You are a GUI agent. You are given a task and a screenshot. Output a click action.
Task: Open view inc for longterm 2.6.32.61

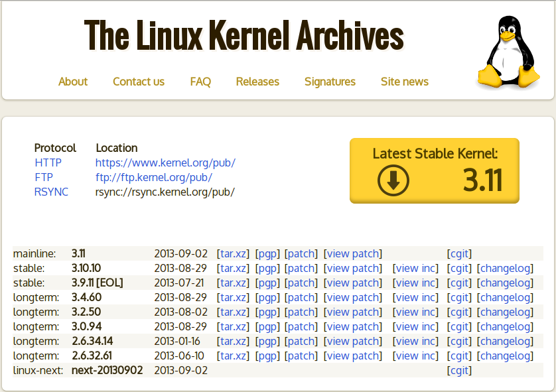pyautogui.click(x=415, y=356)
